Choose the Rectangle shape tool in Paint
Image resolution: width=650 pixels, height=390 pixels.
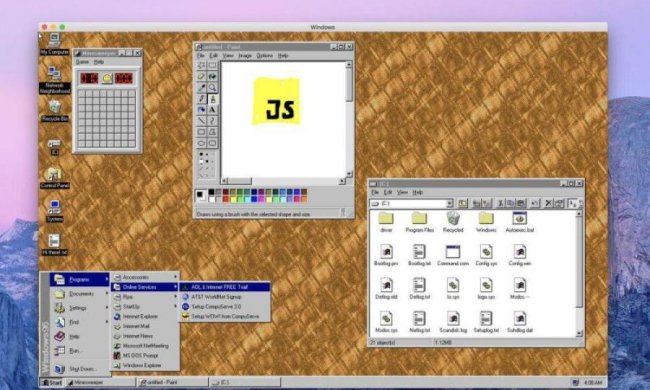coord(201,132)
